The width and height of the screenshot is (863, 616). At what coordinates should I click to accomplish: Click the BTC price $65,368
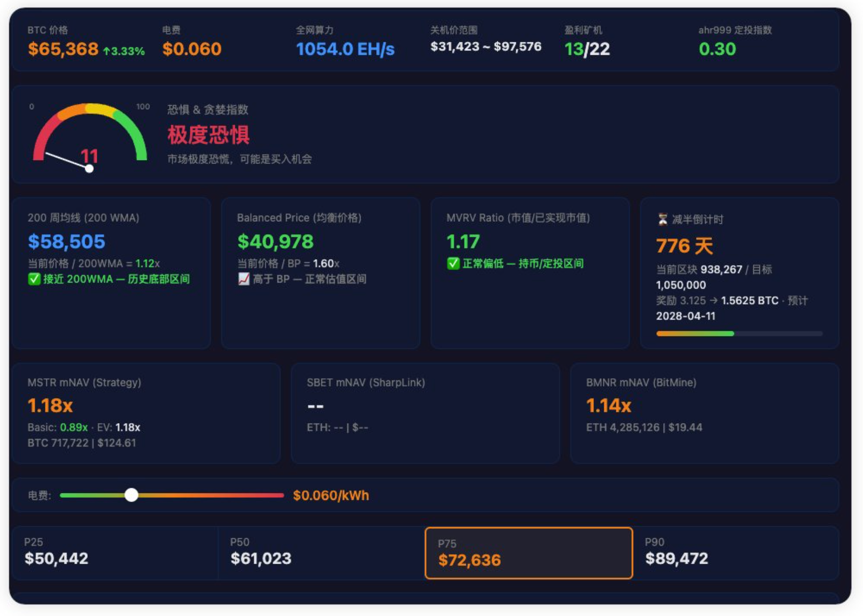pos(62,49)
